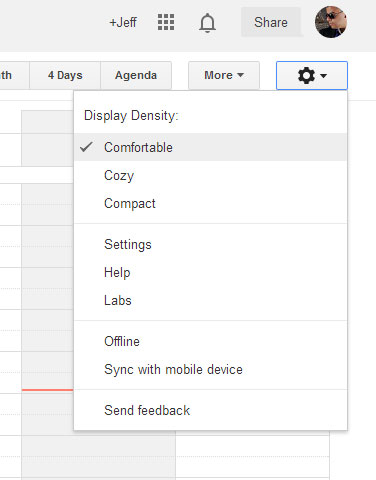
Task: Click the Share button
Action: [271, 22]
